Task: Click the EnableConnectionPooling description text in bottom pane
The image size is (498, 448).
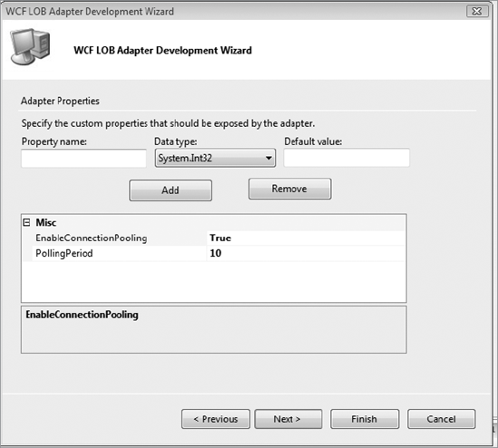Action: [82, 315]
